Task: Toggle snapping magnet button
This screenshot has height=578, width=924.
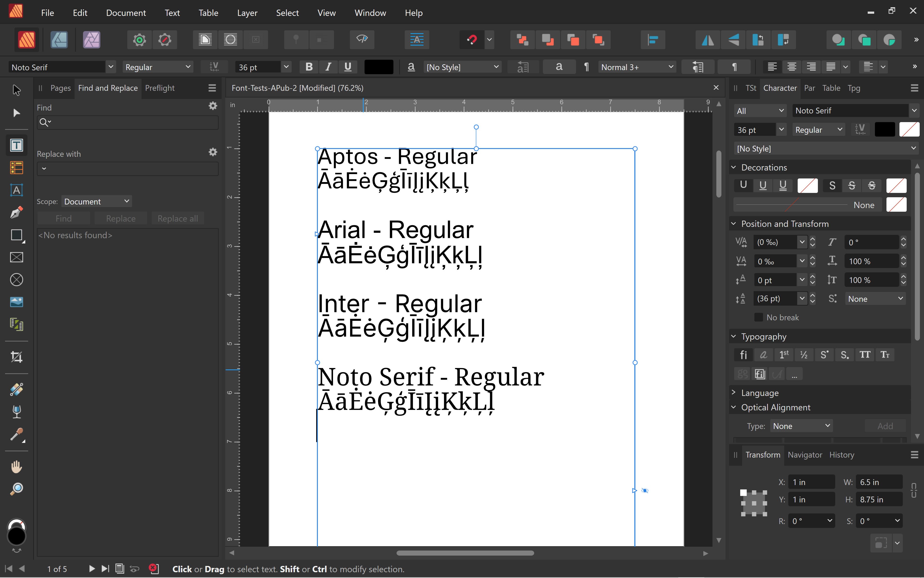Action: pos(472,40)
